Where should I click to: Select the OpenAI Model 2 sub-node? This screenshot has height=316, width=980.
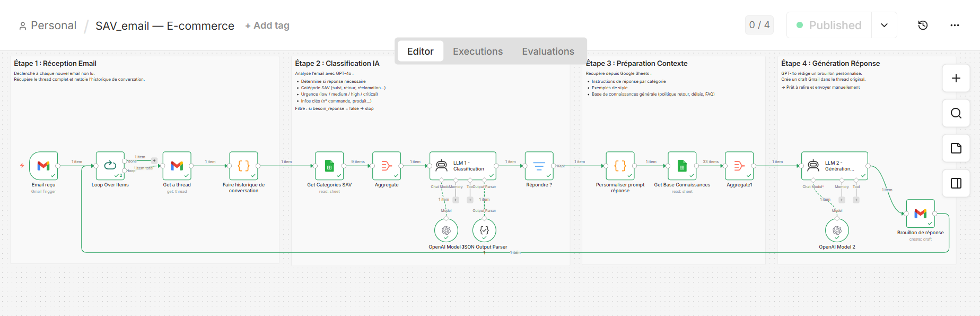[x=837, y=230]
